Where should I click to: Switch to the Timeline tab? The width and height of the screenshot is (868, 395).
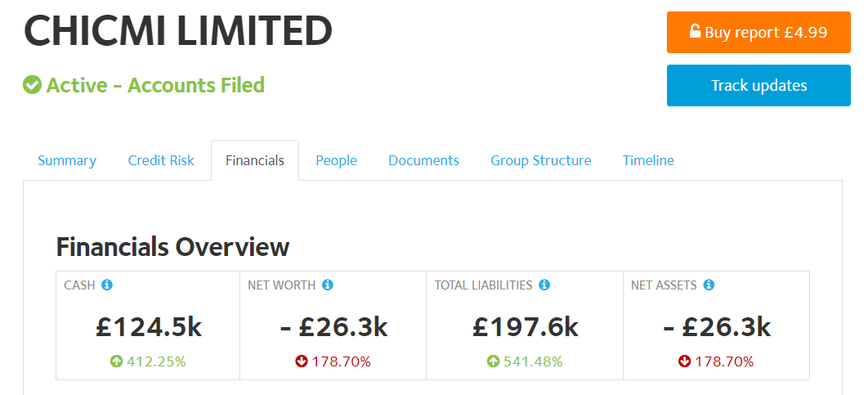[x=648, y=160]
